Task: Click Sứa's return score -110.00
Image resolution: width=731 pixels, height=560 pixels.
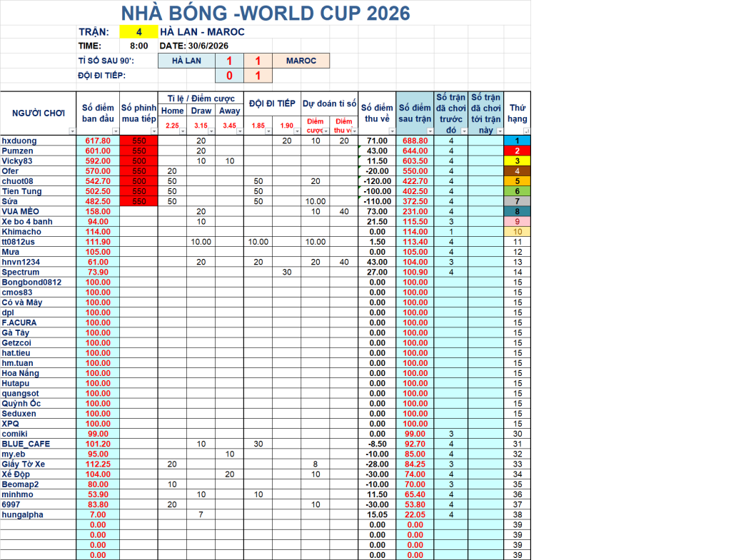Action: tap(377, 202)
